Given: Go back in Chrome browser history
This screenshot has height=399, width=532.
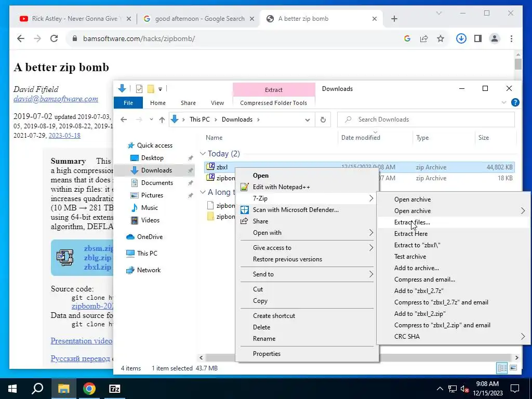Looking at the screenshot, I should [21, 38].
